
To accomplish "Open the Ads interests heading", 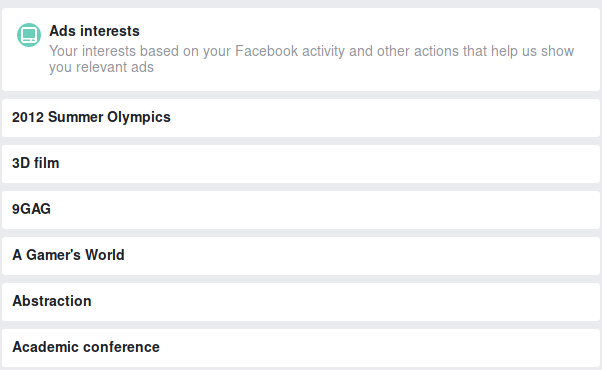I will click(x=94, y=31).
